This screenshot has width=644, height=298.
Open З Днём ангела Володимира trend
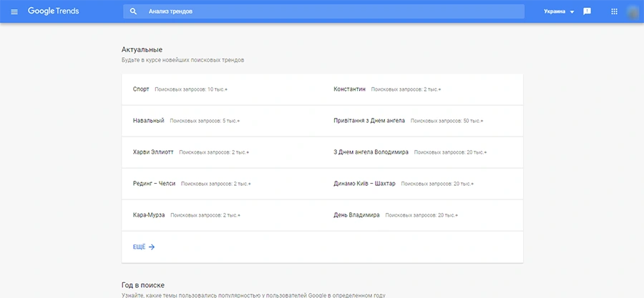(x=371, y=152)
